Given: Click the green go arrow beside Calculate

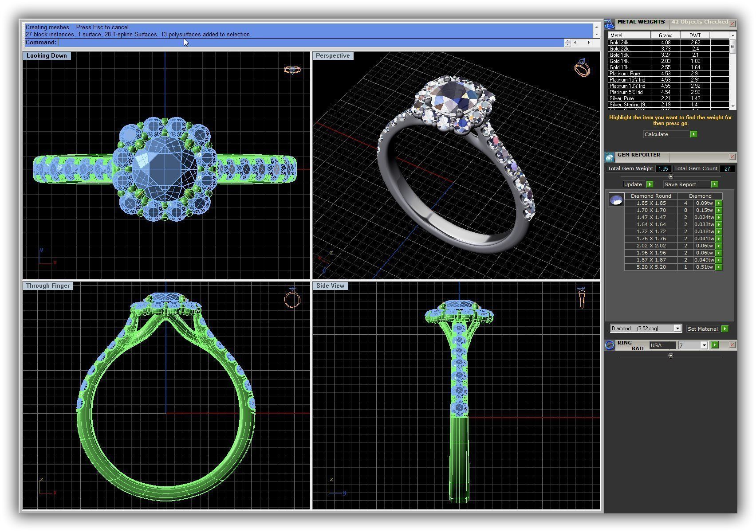Looking at the screenshot, I should click(x=694, y=134).
